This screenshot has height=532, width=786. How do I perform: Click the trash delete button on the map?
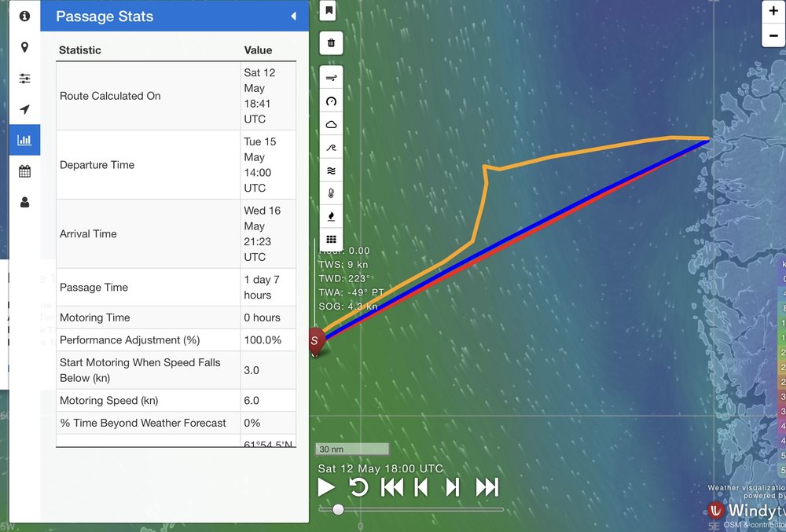point(332,43)
